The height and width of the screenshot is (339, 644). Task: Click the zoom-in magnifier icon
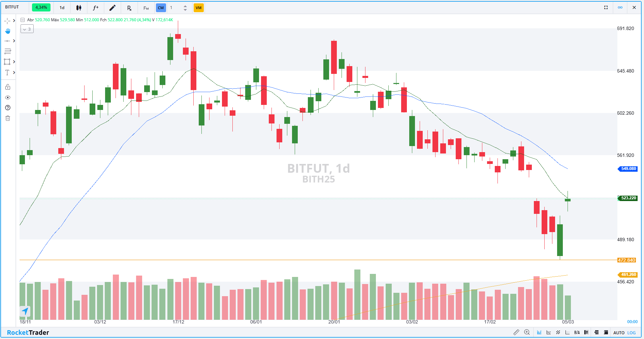click(527, 333)
